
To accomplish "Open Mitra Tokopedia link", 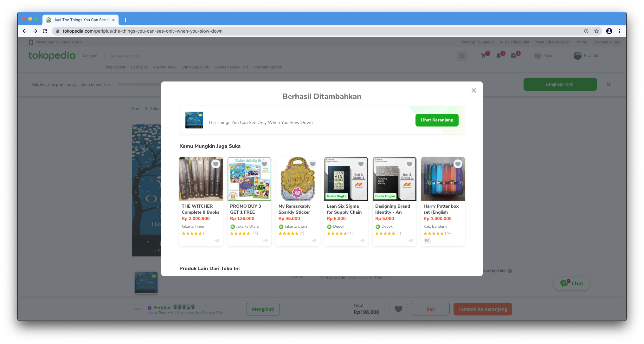I will 514,42.
